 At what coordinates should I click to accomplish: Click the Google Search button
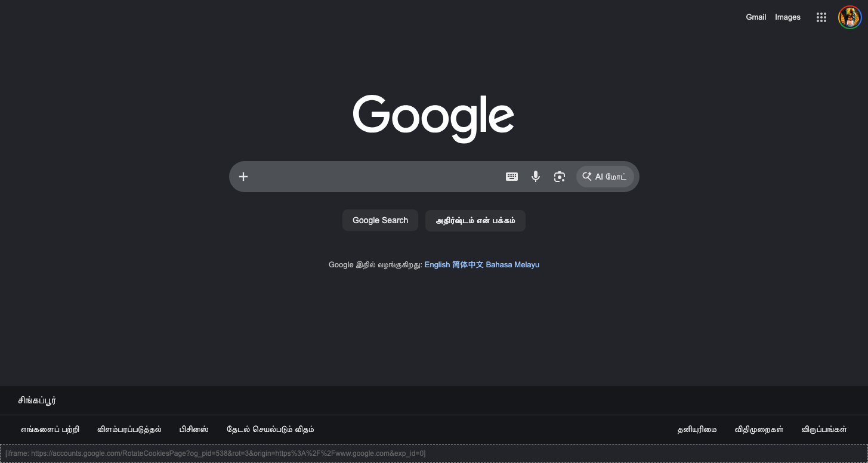point(380,220)
